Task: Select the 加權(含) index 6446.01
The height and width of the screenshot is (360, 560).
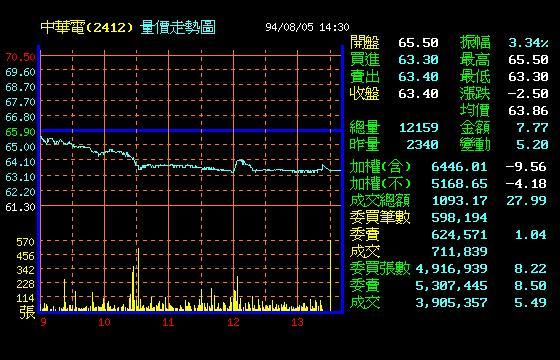Action: click(459, 167)
